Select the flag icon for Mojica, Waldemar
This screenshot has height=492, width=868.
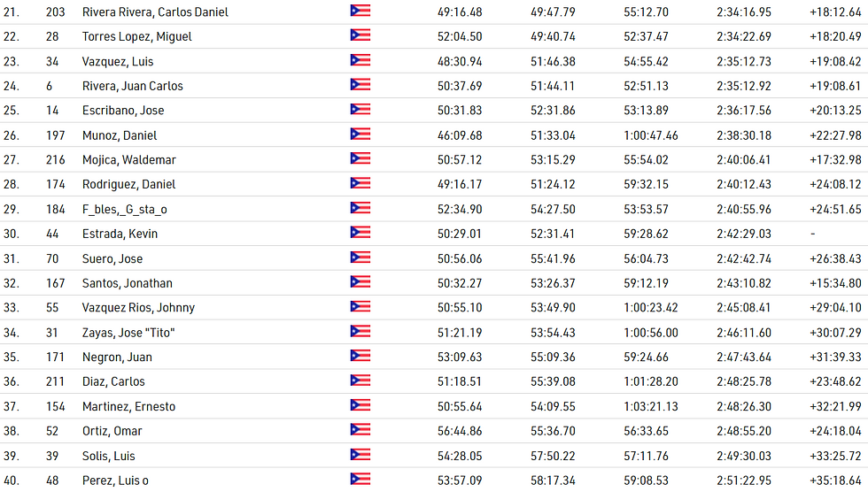(360, 159)
